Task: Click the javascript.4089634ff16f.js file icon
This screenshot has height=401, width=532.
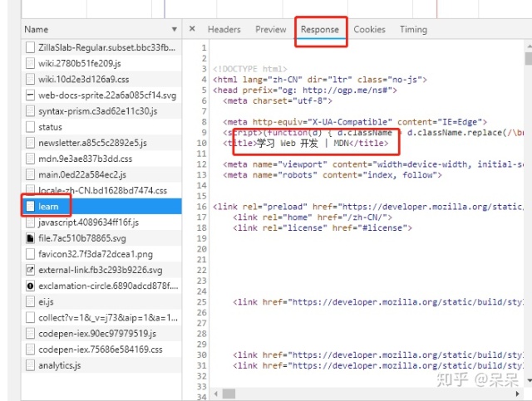Action: coord(30,222)
